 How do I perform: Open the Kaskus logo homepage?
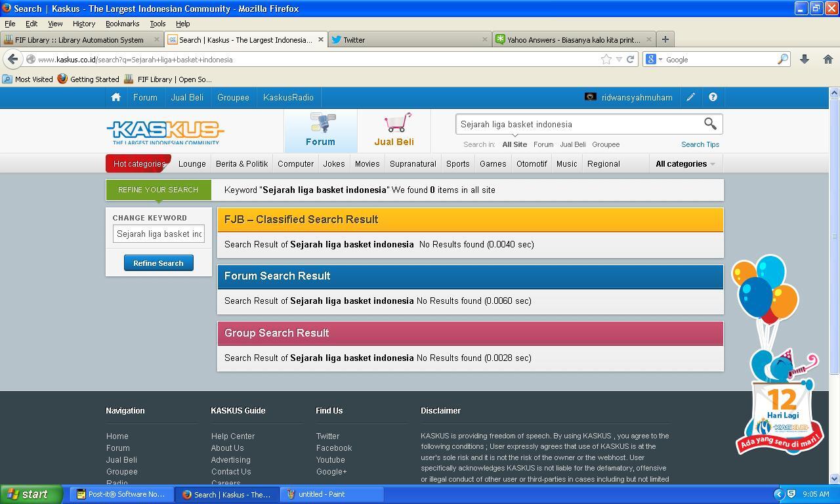pyautogui.click(x=165, y=132)
